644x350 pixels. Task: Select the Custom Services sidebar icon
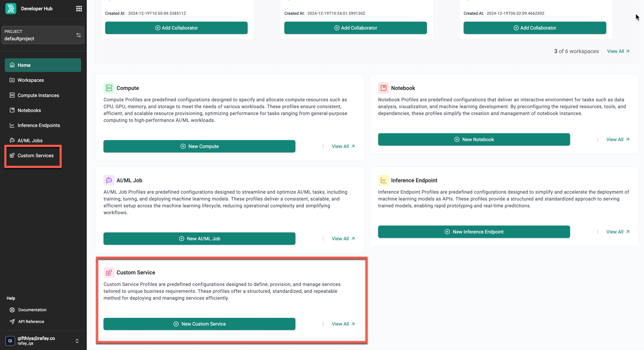(11, 155)
